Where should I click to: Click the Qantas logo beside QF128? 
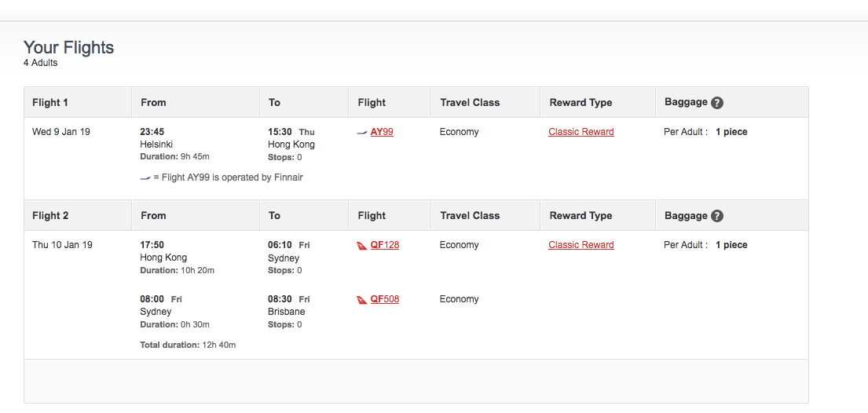coord(362,246)
